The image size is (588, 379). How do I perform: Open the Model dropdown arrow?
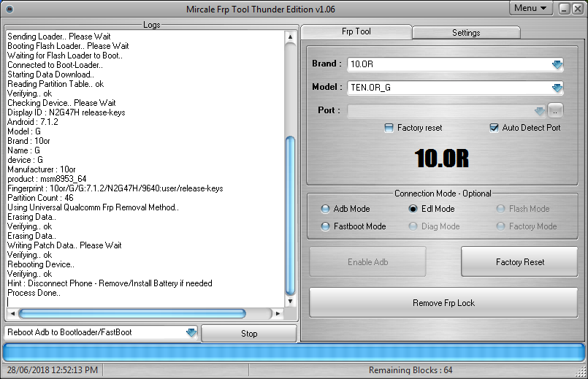pos(557,88)
